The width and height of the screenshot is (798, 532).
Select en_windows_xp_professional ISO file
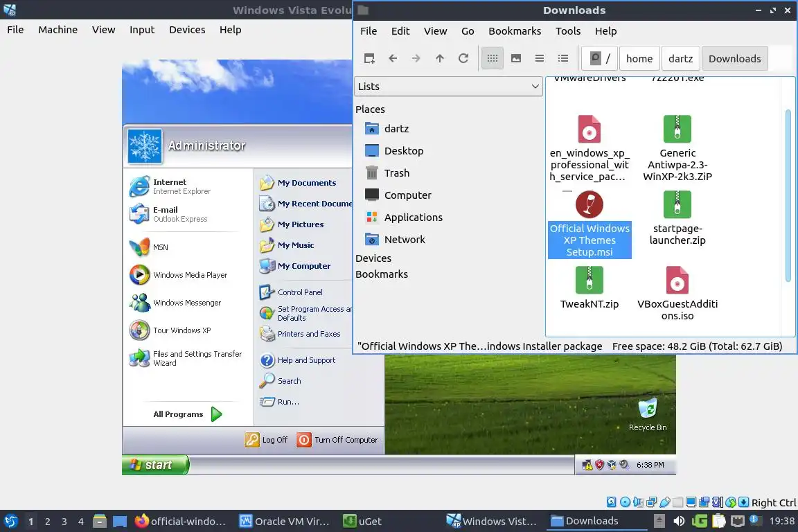[589, 148]
